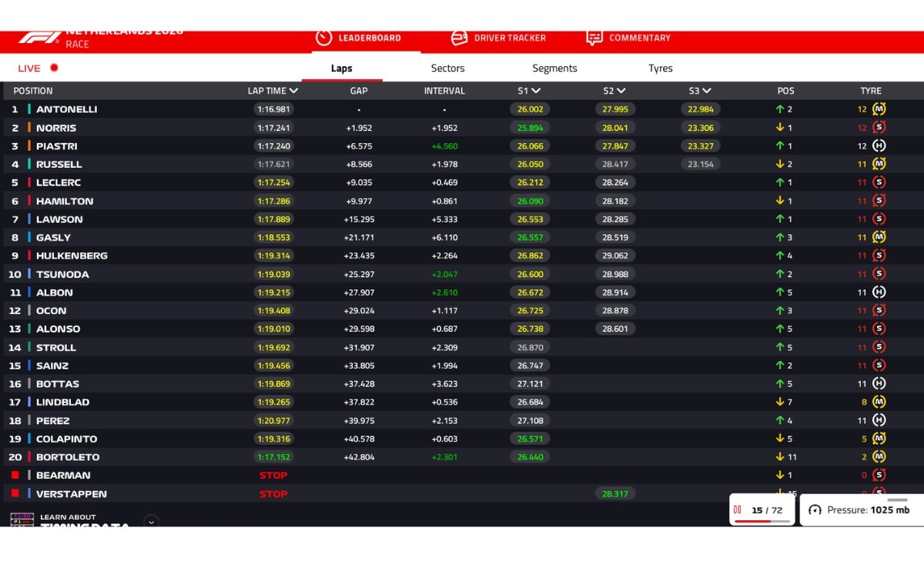
Task: Open the Commentary speech bubble icon
Action: 594,38
